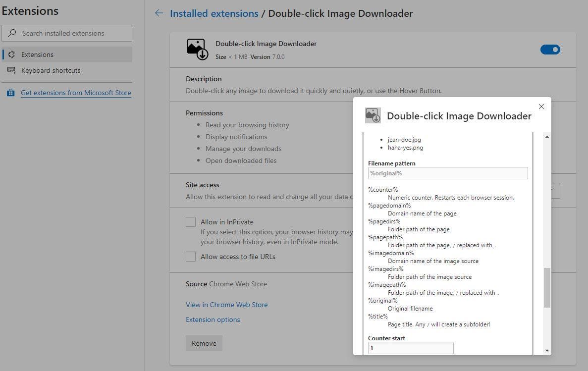Click the %original% term in definitions list
The image size is (588, 371).
click(x=382, y=300)
